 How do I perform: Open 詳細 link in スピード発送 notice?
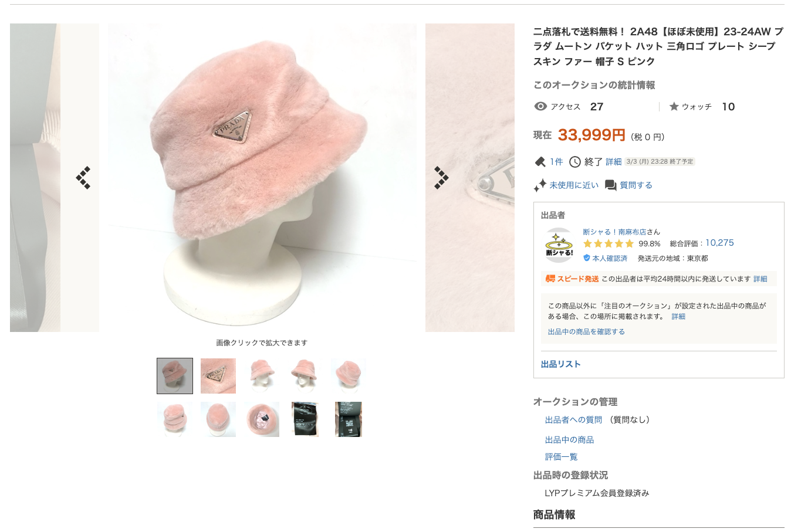click(x=760, y=279)
